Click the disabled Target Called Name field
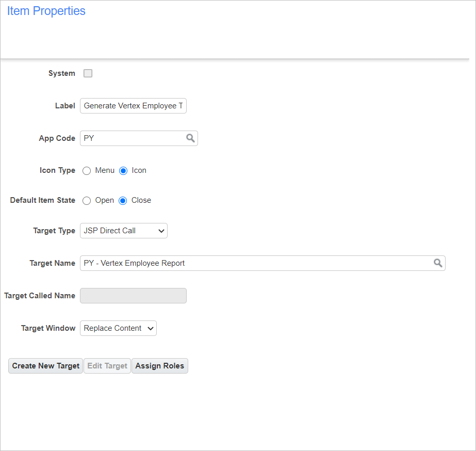The width and height of the screenshot is (476, 451). [x=133, y=296]
